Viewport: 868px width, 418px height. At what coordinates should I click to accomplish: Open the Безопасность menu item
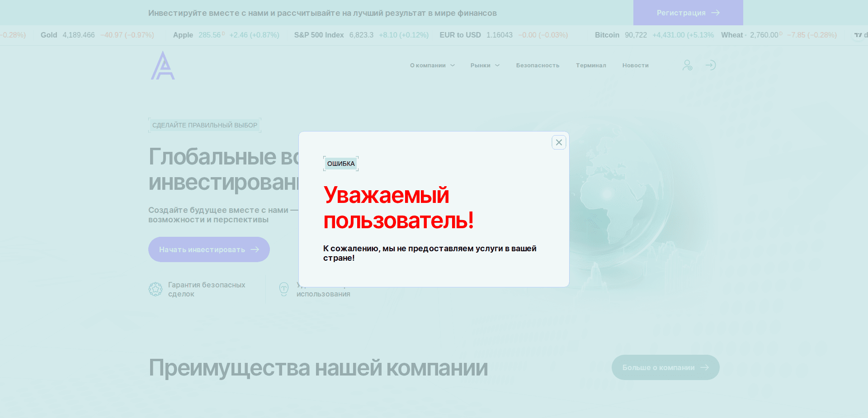click(x=538, y=65)
